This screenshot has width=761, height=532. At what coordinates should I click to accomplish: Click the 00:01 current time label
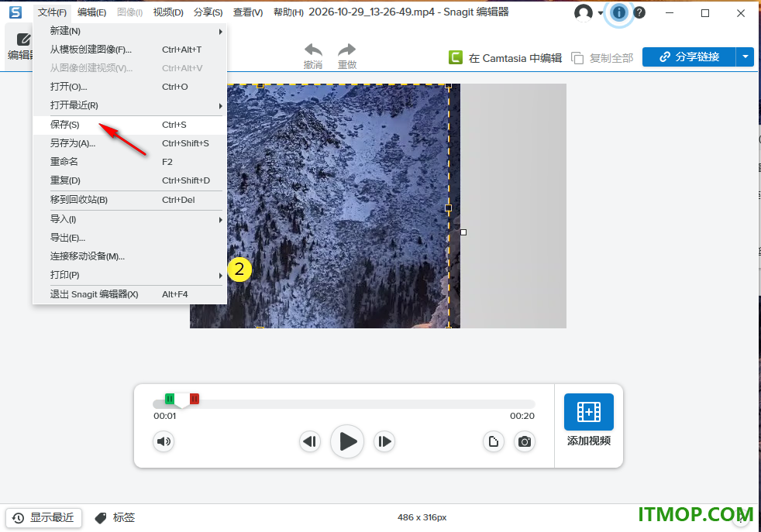[x=165, y=416]
